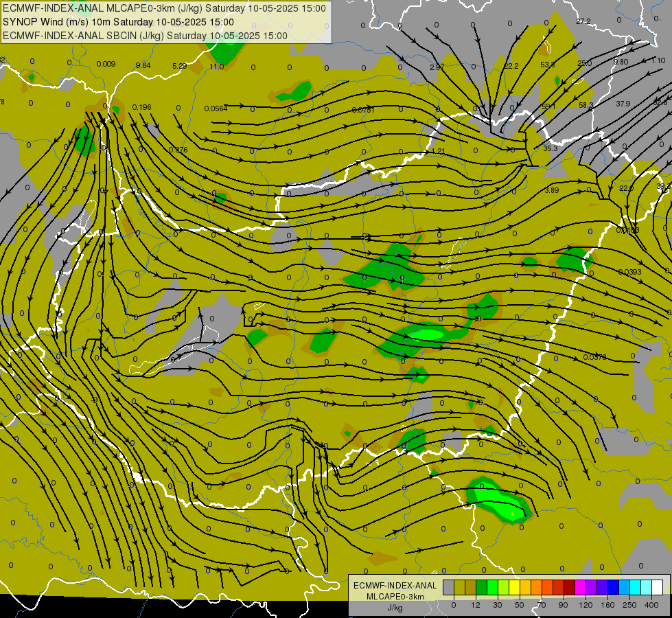
Task: Click the map value 0.0564
Action: [216, 108]
